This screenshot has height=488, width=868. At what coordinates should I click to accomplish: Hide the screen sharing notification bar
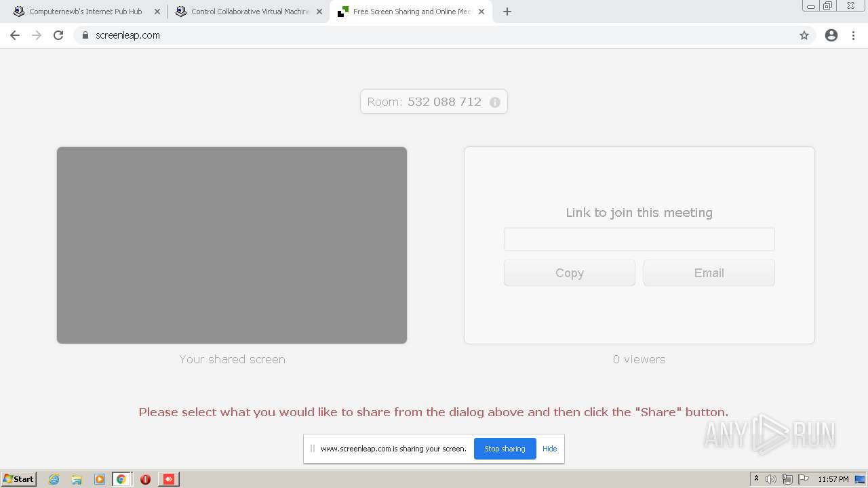tap(549, 449)
